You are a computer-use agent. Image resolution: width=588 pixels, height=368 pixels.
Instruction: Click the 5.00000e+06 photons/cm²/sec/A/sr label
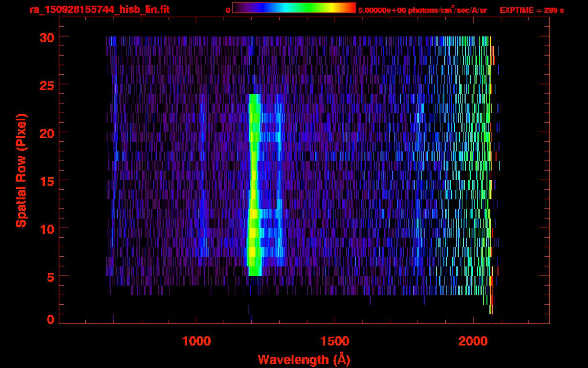click(x=422, y=10)
